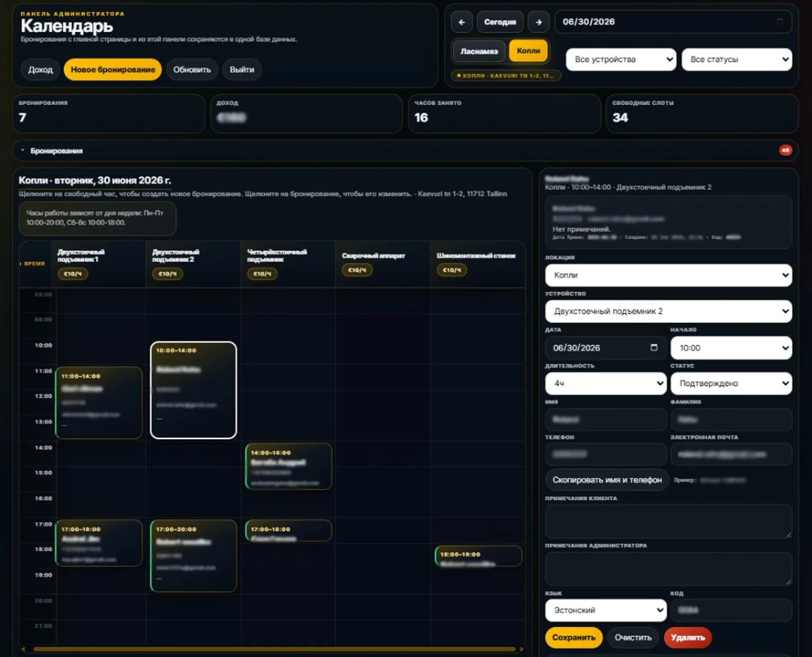
Task: Open calendar picker icon in top date field
Action: point(780,22)
